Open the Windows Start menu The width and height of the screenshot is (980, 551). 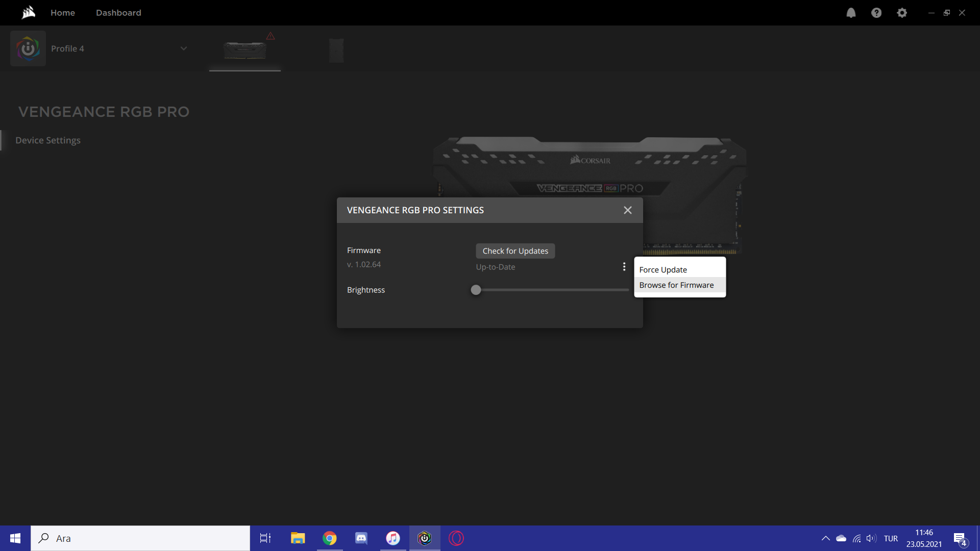point(15,538)
